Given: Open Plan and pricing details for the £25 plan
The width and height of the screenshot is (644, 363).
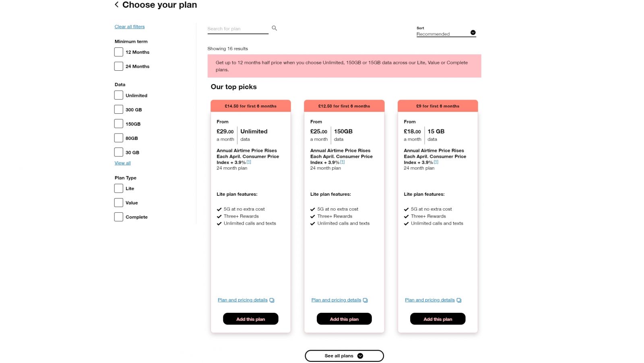Looking at the screenshot, I should pyautogui.click(x=336, y=300).
